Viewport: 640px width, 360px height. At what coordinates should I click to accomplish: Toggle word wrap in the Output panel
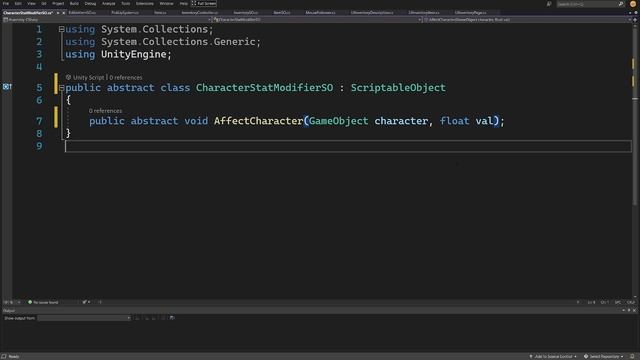pyautogui.click(x=172, y=318)
